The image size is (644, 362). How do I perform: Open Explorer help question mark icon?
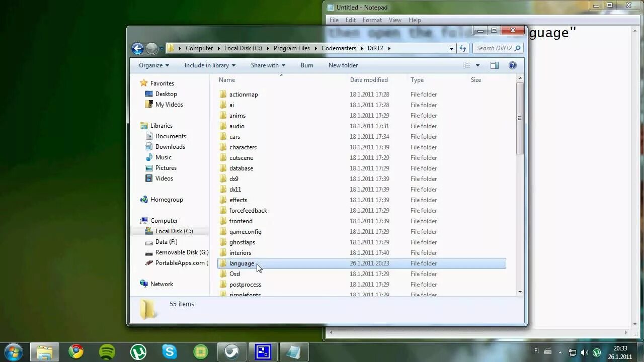pyautogui.click(x=513, y=65)
